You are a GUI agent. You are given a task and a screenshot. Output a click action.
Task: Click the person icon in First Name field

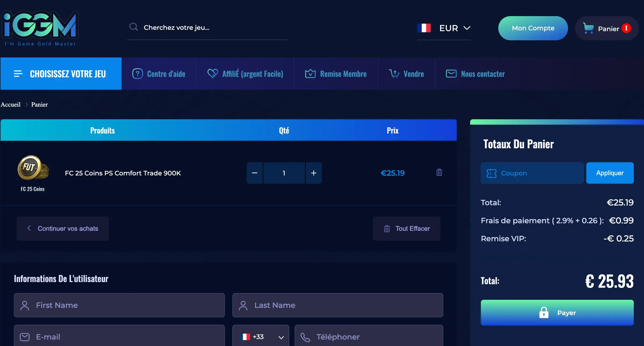tap(25, 305)
